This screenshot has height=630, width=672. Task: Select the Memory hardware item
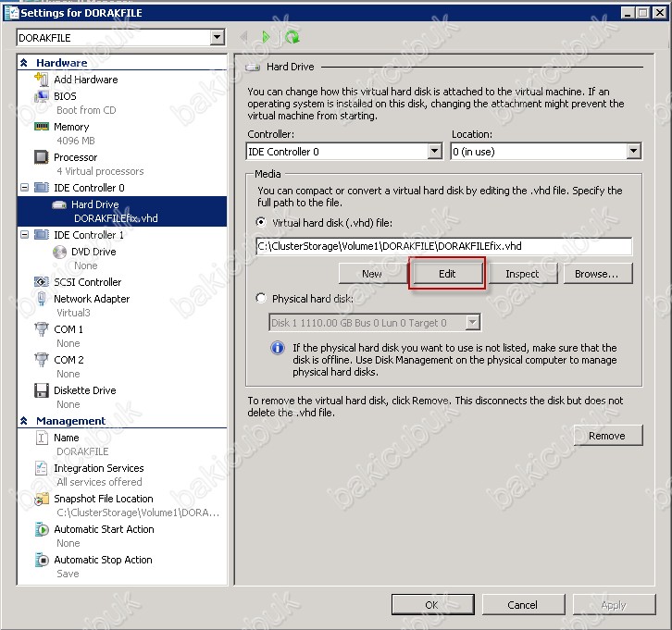(70, 127)
